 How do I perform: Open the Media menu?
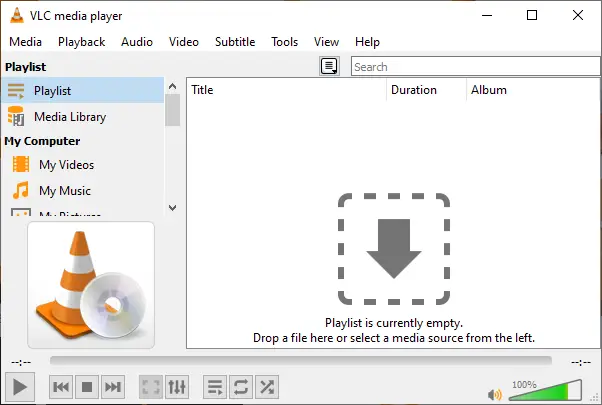click(x=25, y=41)
